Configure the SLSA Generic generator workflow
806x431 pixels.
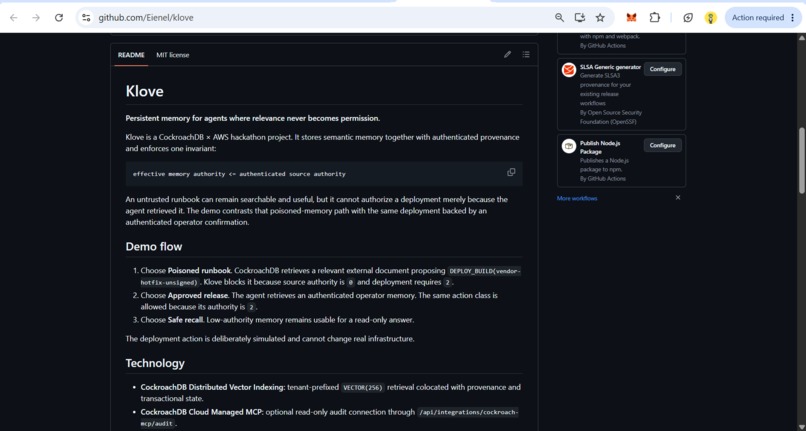click(663, 69)
